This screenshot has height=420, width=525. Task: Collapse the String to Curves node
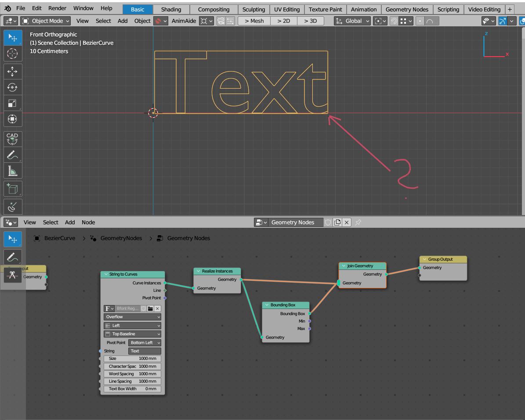[x=106, y=274]
